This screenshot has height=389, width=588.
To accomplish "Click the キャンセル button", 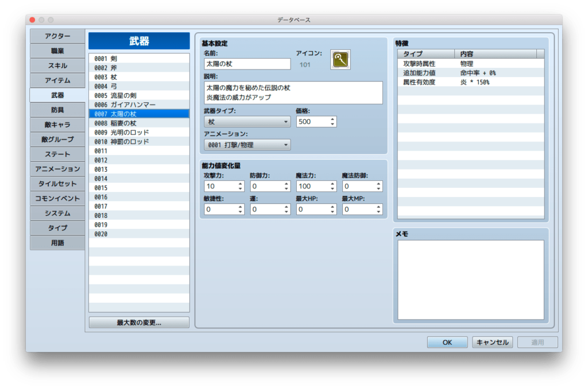I will tap(492, 342).
